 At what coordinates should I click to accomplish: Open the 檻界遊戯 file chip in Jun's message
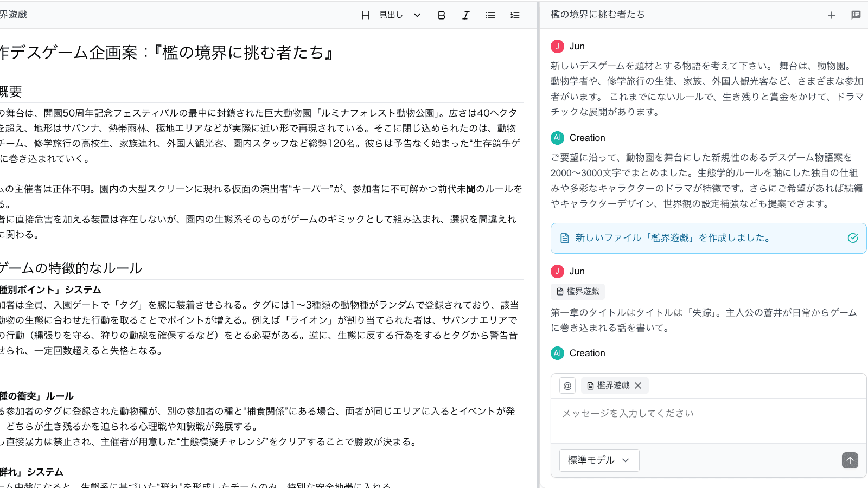coord(577,291)
